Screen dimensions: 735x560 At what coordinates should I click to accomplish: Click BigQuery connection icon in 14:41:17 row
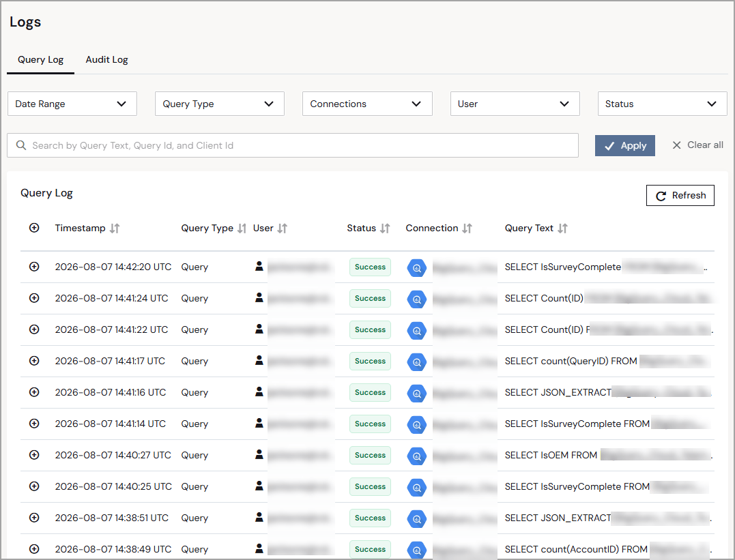417,362
